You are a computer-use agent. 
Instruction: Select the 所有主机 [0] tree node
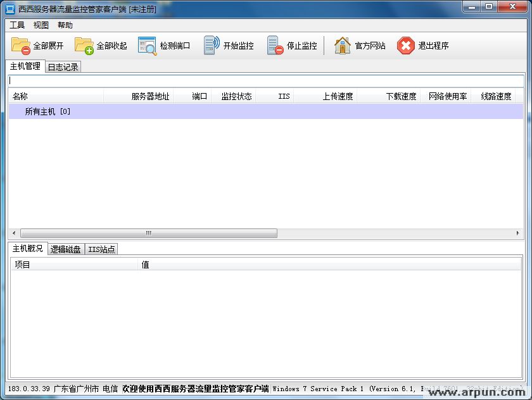click(x=50, y=110)
